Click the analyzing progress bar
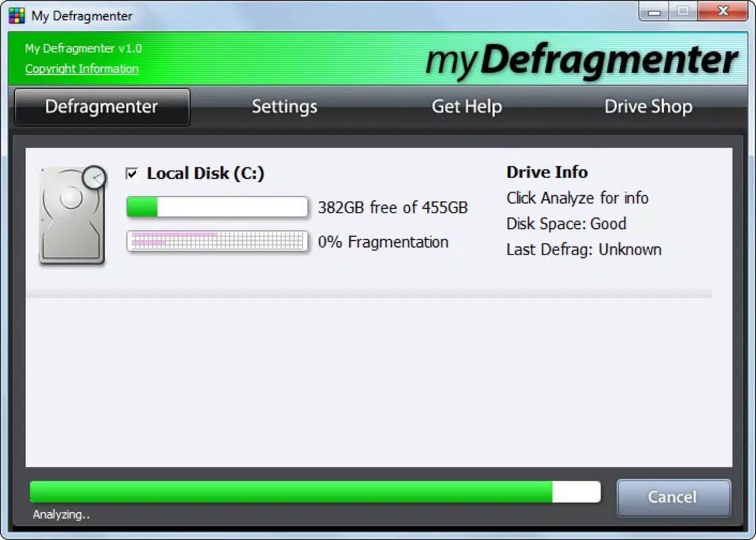This screenshot has width=756, height=540. pyautogui.click(x=316, y=492)
